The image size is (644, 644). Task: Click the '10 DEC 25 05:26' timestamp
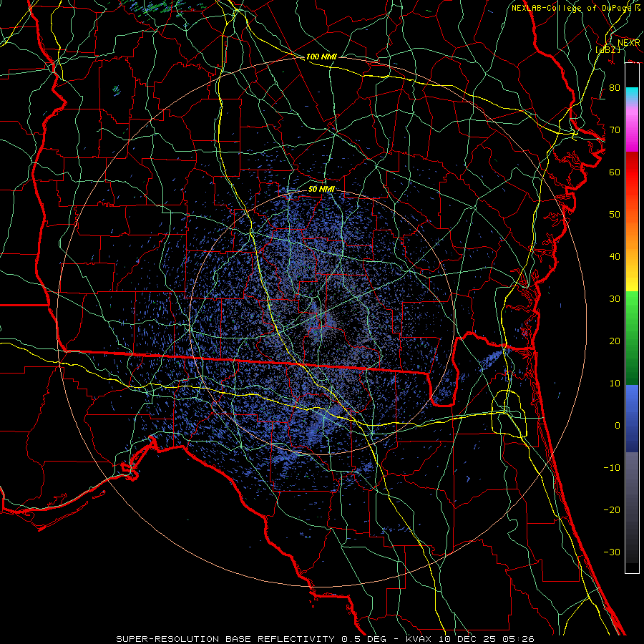[487, 639]
